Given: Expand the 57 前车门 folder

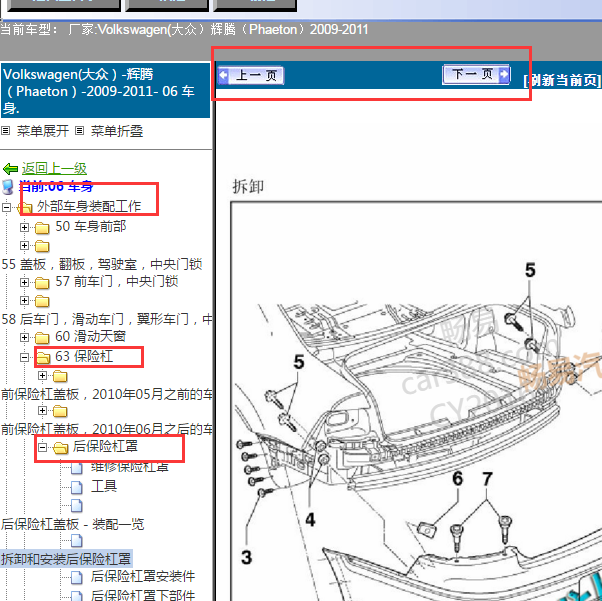Looking at the screenshot, I should [x=25, y=283].
